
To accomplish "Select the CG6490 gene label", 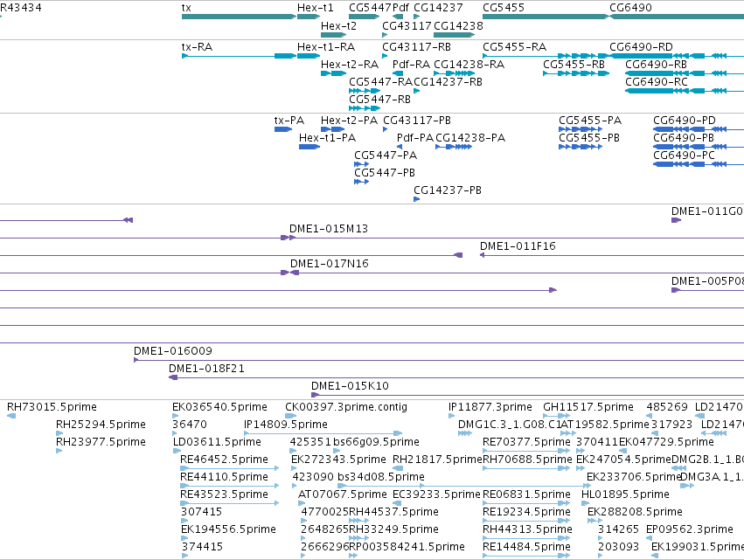I will pos(630,8).
